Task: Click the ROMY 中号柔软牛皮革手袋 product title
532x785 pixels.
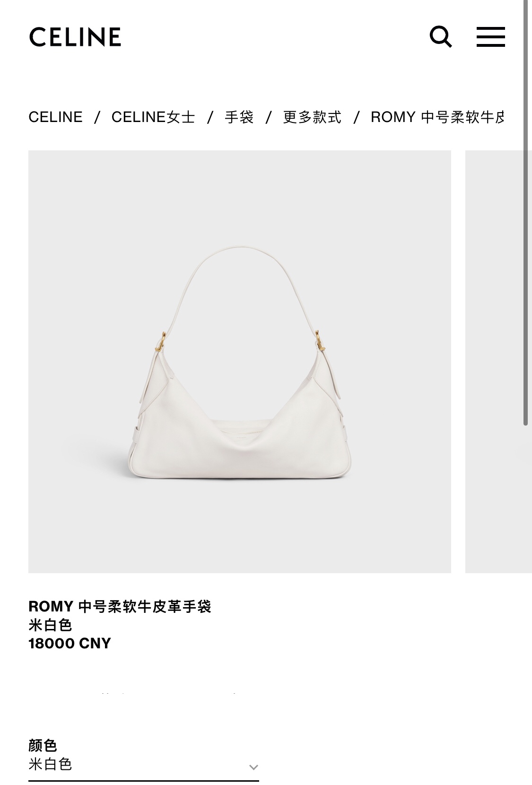Action: pos(120,606)
